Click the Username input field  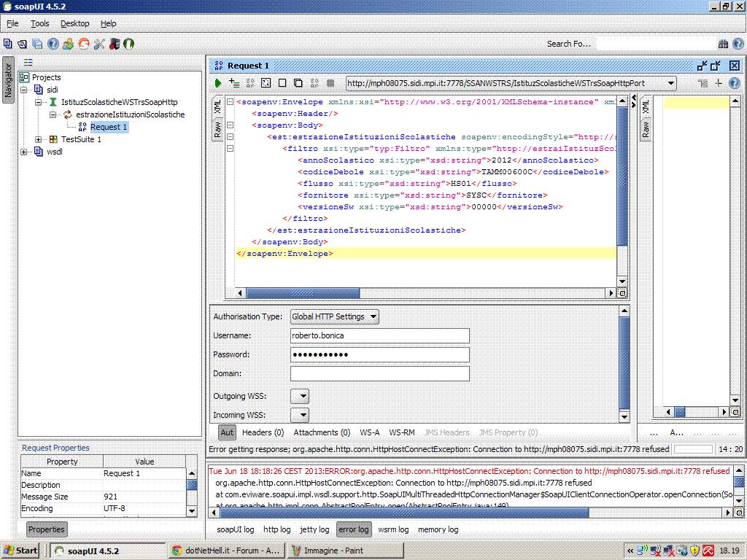click(379, 335)
